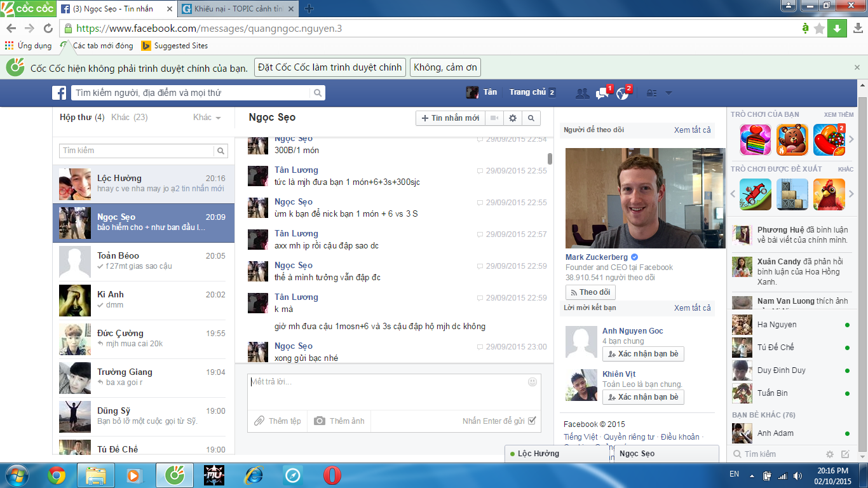Image resolution: width=868 pixels, height=488 pixels.
Task: Click the Facebook logo home icon
Action: pos(59,93)
